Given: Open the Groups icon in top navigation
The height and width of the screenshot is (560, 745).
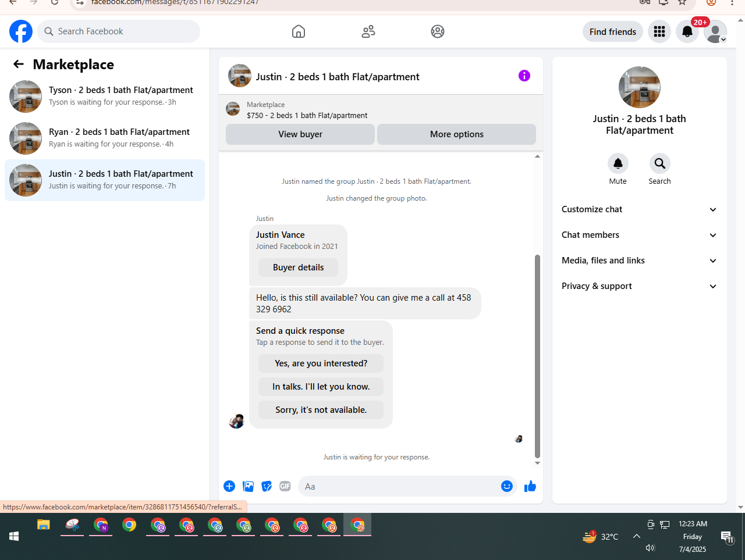Looking at the screenshot, I should click(438, 31).
